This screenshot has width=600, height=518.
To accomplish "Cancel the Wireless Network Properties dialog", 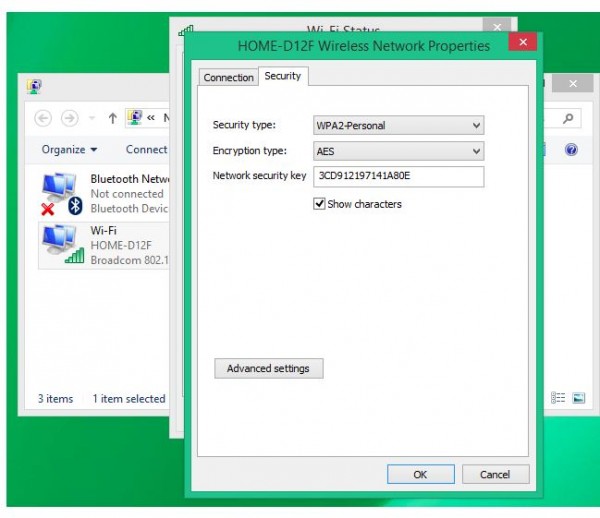I will pos(494,474).
